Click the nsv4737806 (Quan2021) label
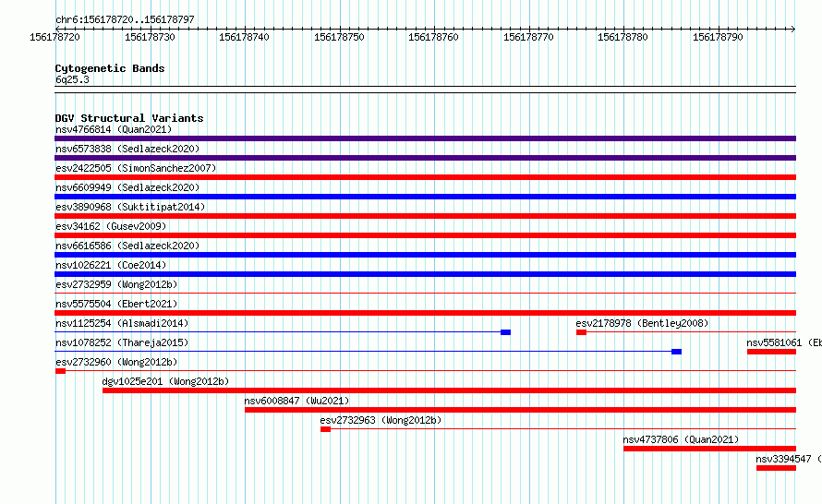This screenshot has height=504, width=822. pyautogui.click(x=681, y=439)
